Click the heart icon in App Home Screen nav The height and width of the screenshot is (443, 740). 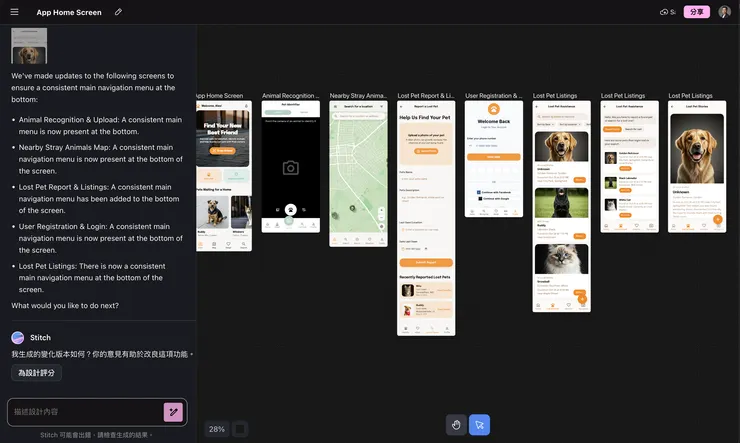228,244
